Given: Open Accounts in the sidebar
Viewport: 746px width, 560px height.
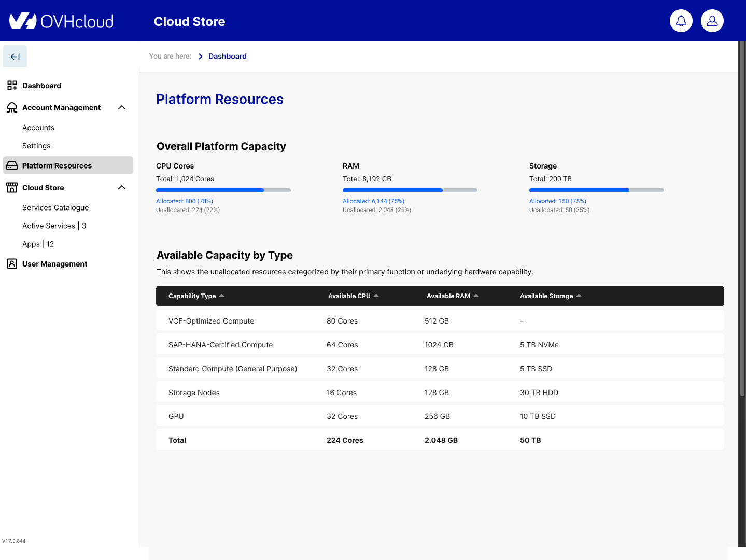Looking at the screenshot, I should coord(38,128).
